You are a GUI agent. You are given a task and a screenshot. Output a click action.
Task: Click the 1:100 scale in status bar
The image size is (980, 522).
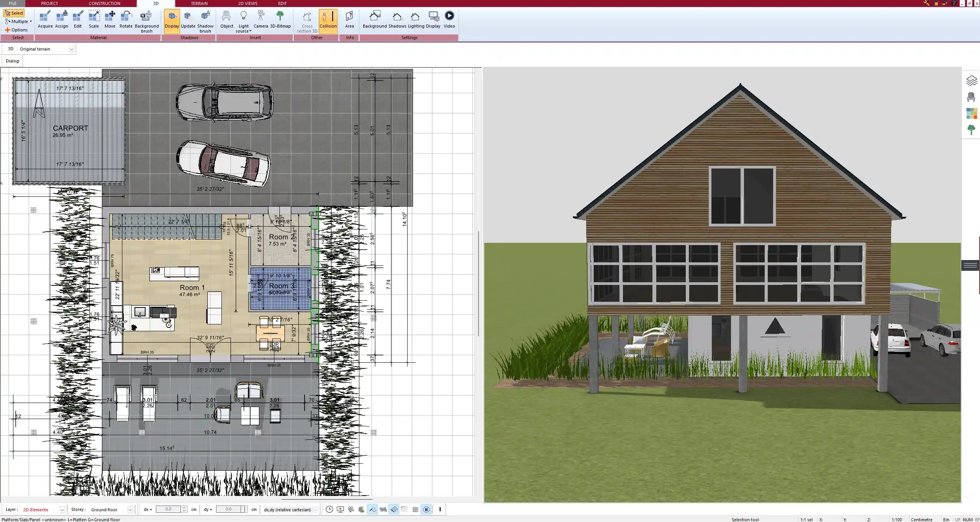coord(896,520)
